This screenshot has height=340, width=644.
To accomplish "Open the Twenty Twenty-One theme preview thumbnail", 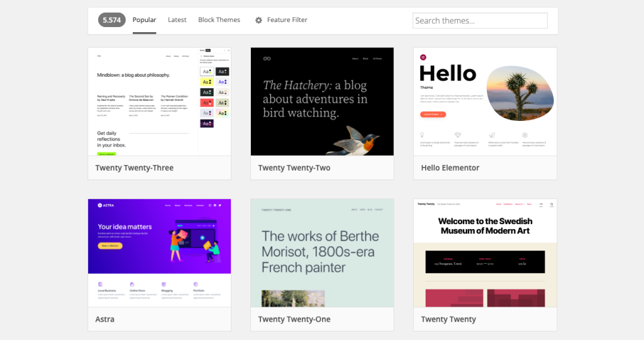I will [x=322, y=253].
